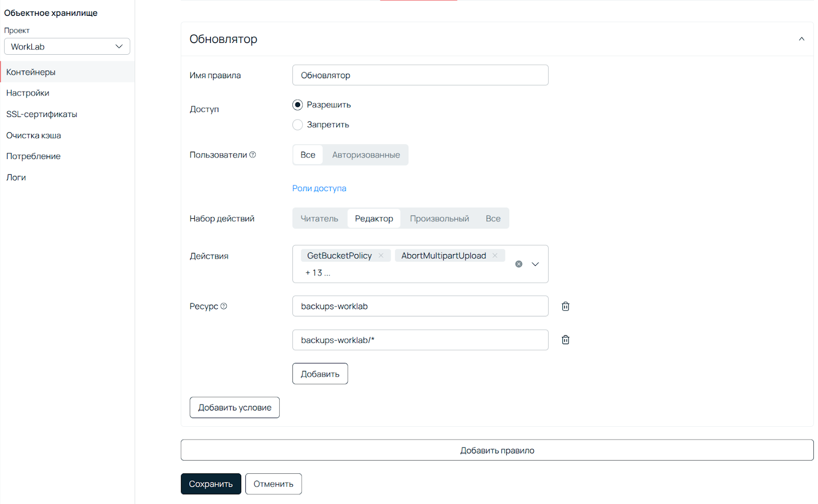Image resolution: width=818 pixels, height=504 pixels.
Task: Open Контейнеры in the sidebar
Action: pyautogui.click(x=67, y=72)
